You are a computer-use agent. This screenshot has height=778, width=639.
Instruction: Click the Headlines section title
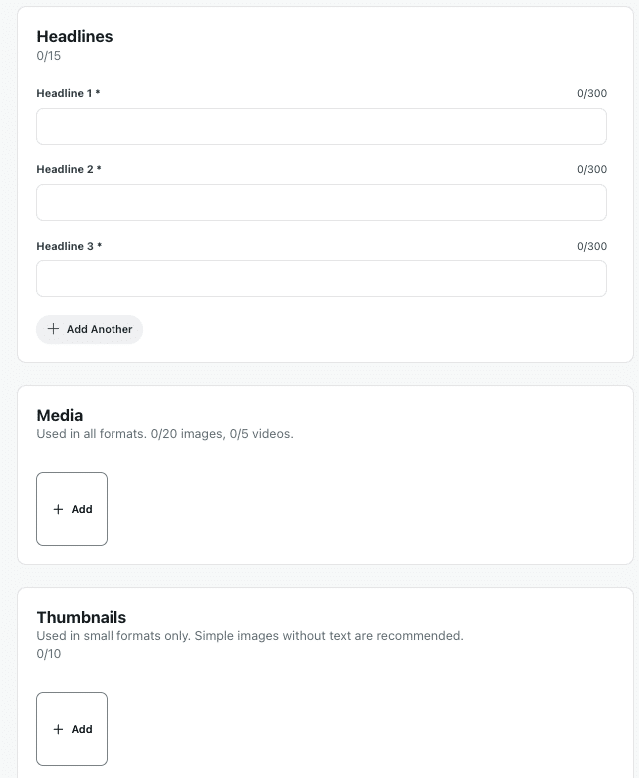(75, 36)
